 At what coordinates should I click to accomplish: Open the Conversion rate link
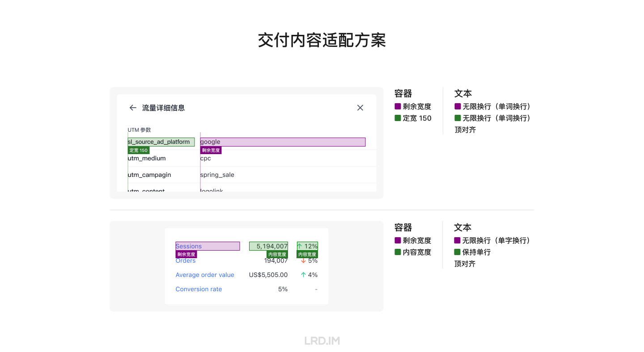click(x=199, y=289)
